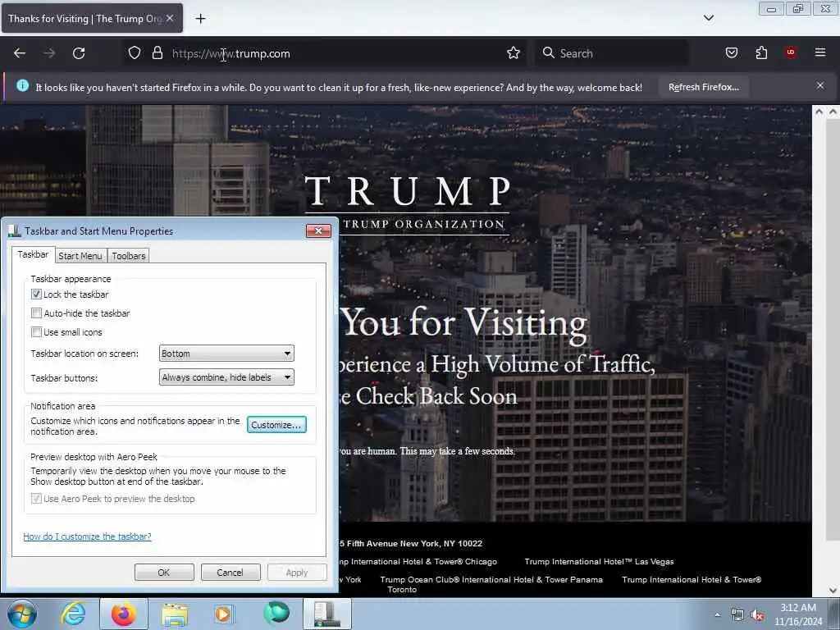Open Save to Pocket icon

click(x=731, y=52)
